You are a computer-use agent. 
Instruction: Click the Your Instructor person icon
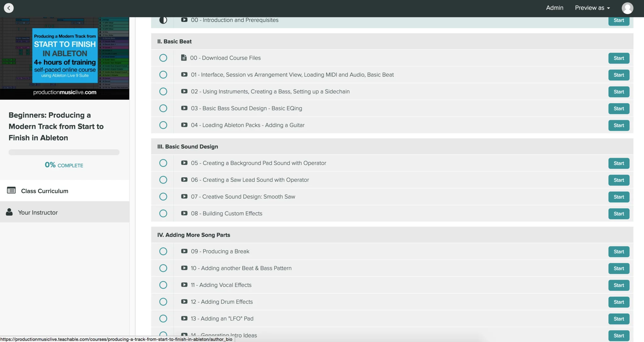point(9,212)
